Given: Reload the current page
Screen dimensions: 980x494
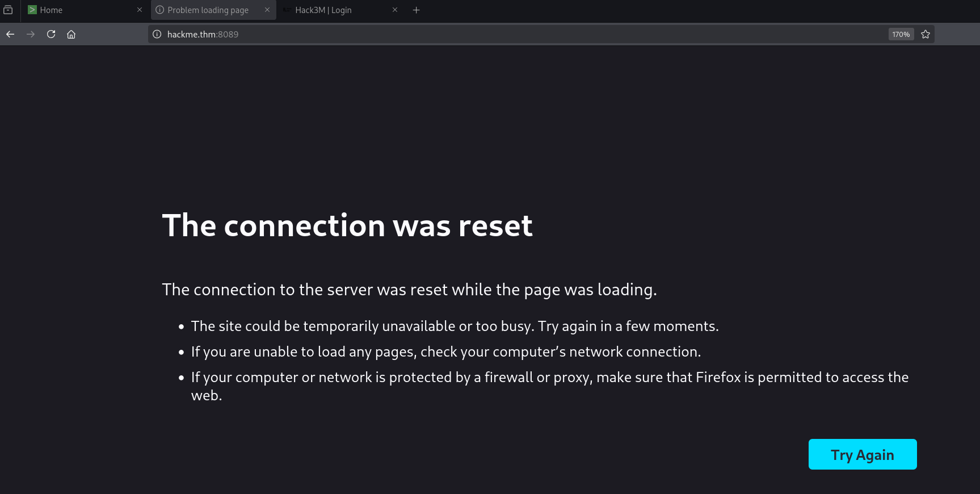Looking at the screenshot, I should click(x=51, y=34).
